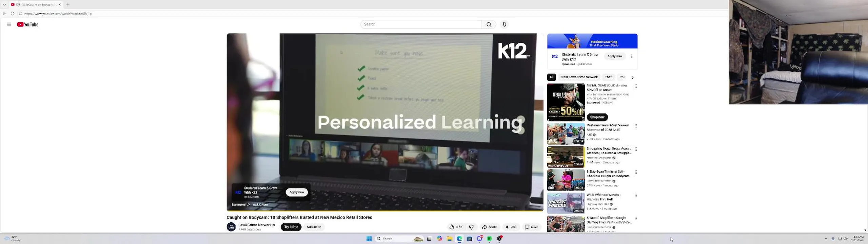868x244 pixels.
Task: Open more options for 5 'Dumb' Shoplifters video
Action: [636, 219]
